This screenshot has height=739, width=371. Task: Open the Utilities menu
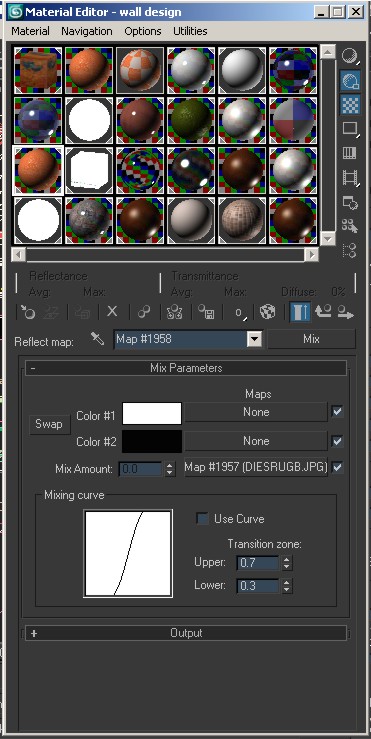point(190,31)
